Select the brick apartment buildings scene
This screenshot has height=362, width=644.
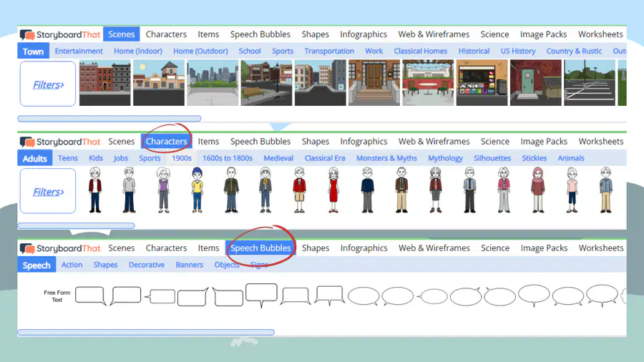(x=104, y=82)
